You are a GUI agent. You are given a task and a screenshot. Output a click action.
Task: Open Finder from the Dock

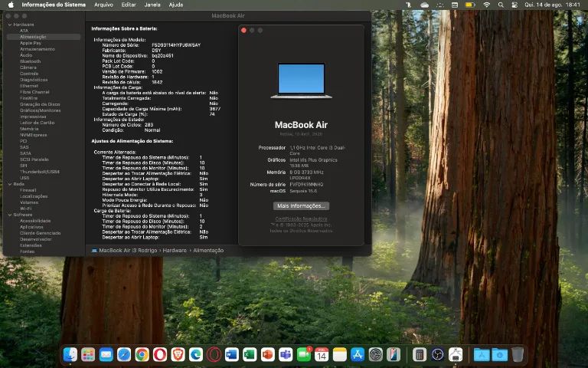click(70, 354)
